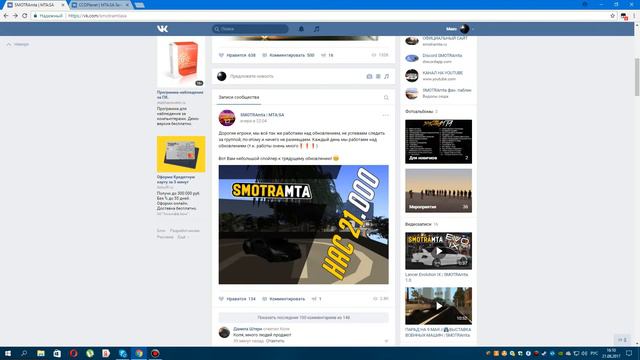Open the photo albums section header
Viewport: 640px width, 360px height.
pos(419,111)
